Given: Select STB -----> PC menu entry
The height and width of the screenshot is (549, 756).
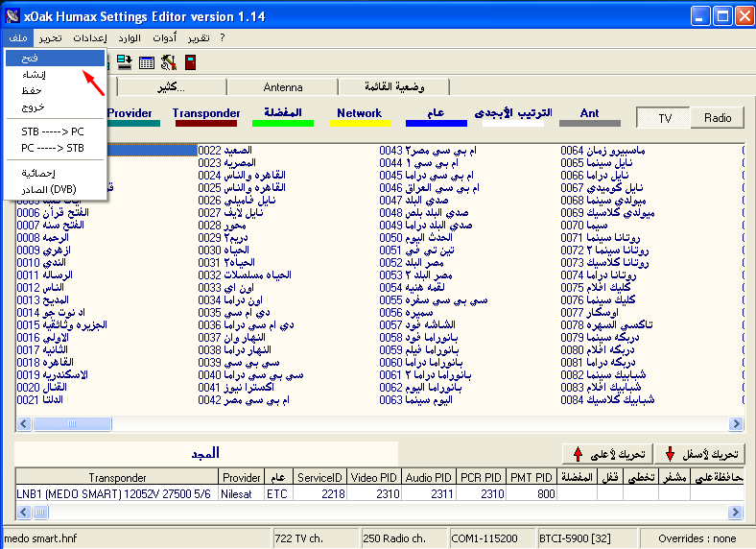Looking at the screenshot, I should [55, 131].
